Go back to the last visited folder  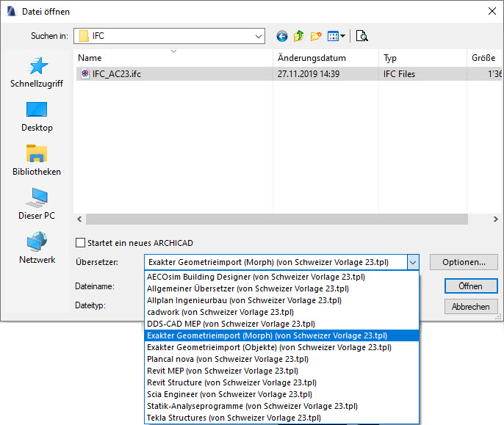click(282, 36)
